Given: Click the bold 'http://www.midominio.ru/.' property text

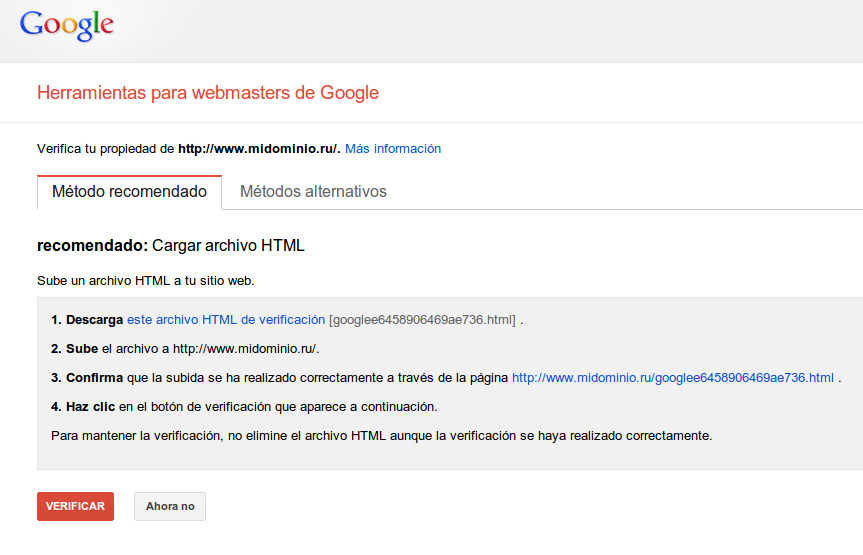Looking at the screenshot, I should 259,149.
